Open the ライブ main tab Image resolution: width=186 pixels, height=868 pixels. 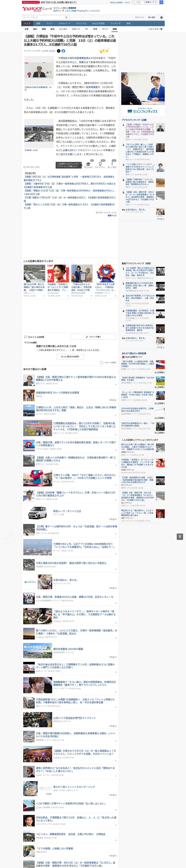coord(49,24)
